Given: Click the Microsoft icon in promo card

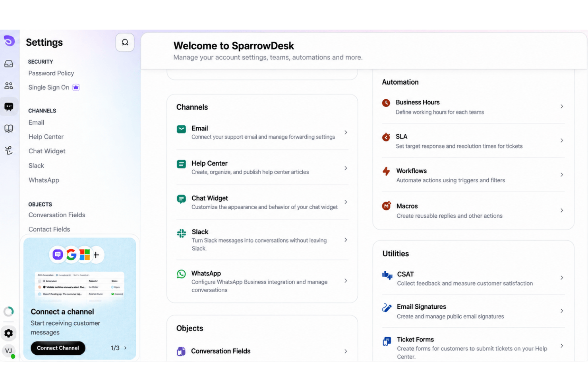Looking at the screenshot, I should [x=85, y=255].
